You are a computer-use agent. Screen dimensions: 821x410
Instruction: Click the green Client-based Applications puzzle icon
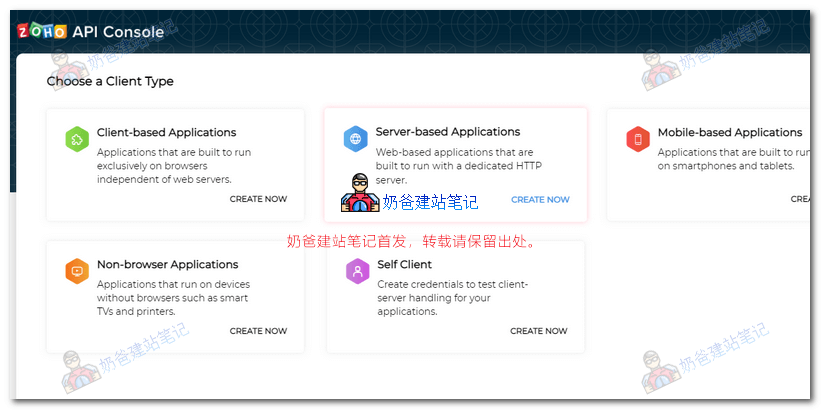(77, 140)
